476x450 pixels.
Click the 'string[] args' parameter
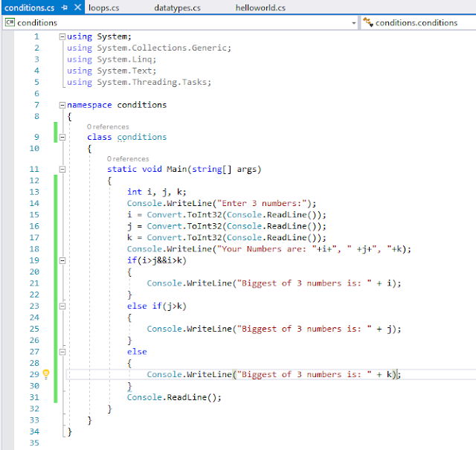point(225,169)
